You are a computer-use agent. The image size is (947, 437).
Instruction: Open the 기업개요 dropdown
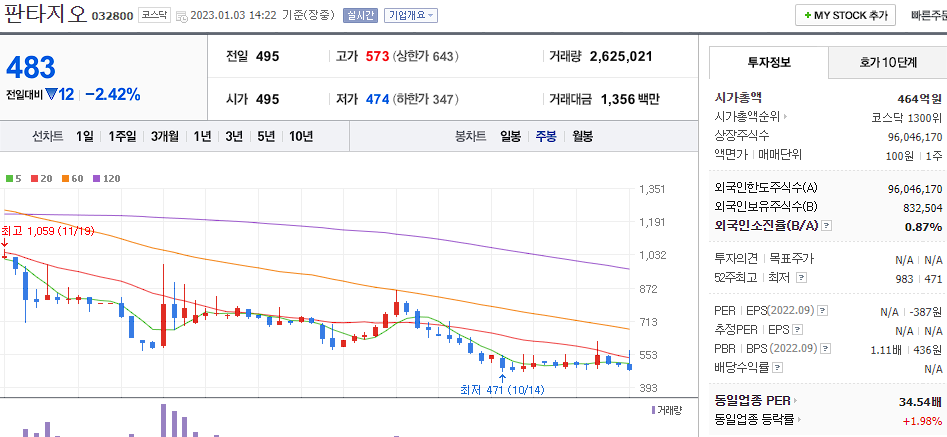411,16
